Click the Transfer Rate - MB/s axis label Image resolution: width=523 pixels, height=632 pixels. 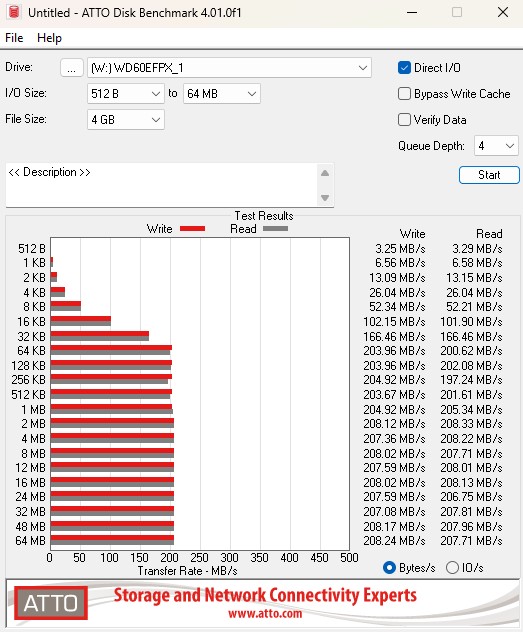tap(187, 571)
